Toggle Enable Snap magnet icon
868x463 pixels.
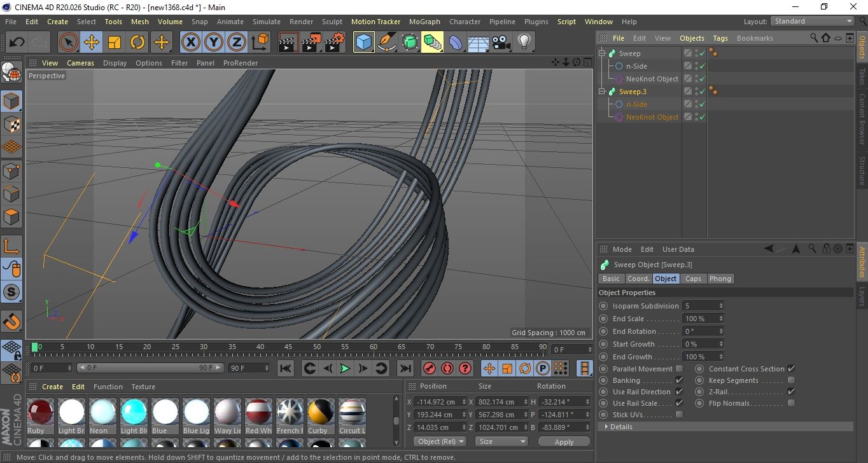click(12, 321)
